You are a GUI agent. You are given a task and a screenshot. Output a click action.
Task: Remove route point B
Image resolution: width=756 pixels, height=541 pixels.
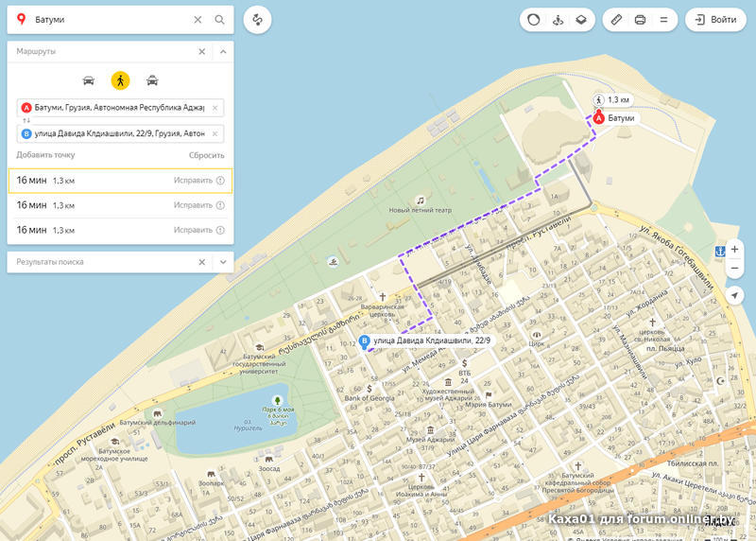pos(215,133)
